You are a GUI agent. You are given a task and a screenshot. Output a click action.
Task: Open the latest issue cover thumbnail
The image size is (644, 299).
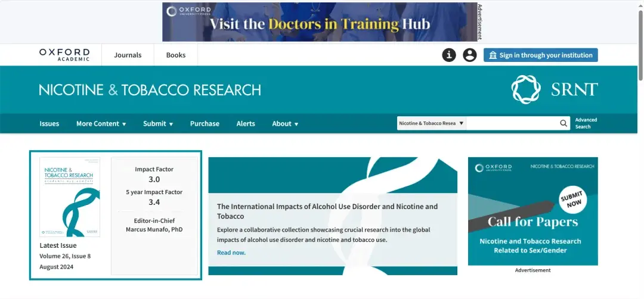click(69, 197)
